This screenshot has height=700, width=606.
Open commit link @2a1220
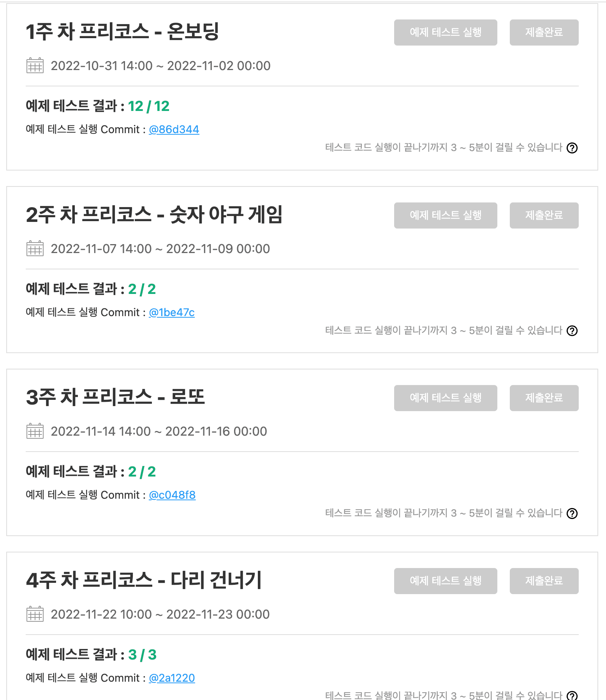pos(172,678)
